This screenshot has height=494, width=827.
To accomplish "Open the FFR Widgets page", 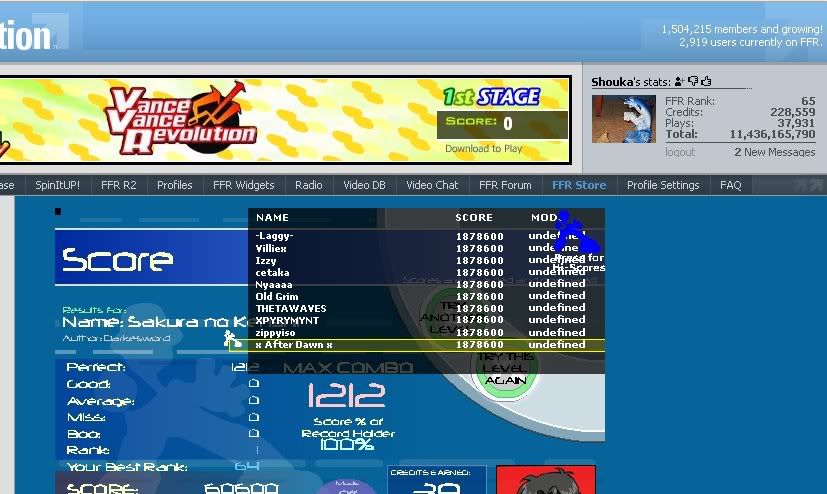I will click(x=243, y=185).
